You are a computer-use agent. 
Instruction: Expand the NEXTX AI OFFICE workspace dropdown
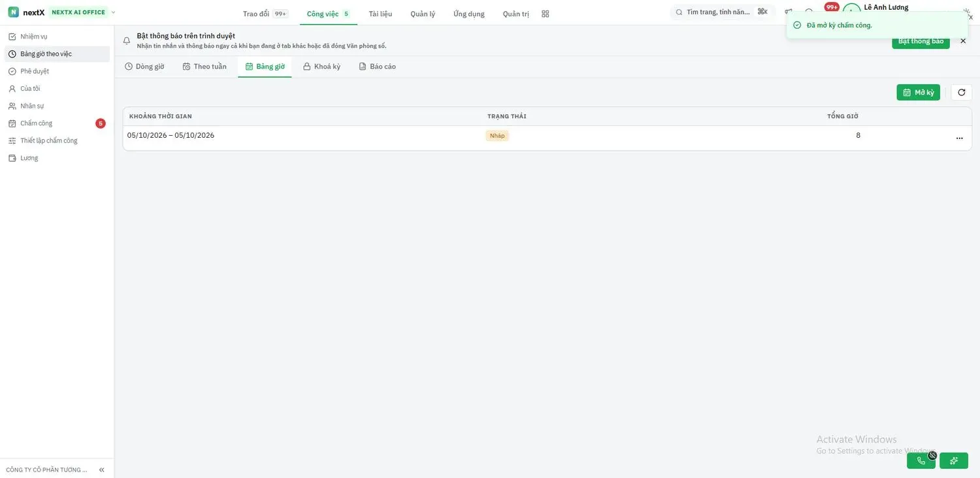point(113,12)
